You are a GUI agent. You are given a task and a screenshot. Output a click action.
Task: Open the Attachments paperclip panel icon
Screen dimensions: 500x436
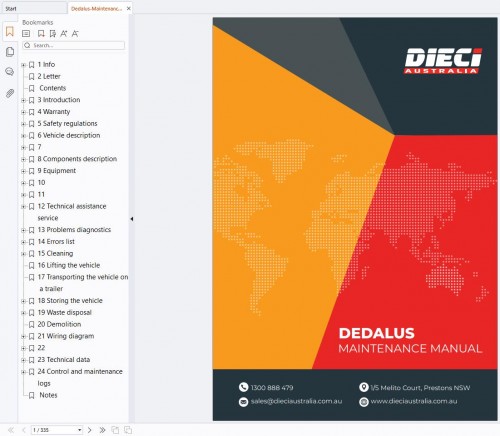pyautogui.click(x=10, y=93)
